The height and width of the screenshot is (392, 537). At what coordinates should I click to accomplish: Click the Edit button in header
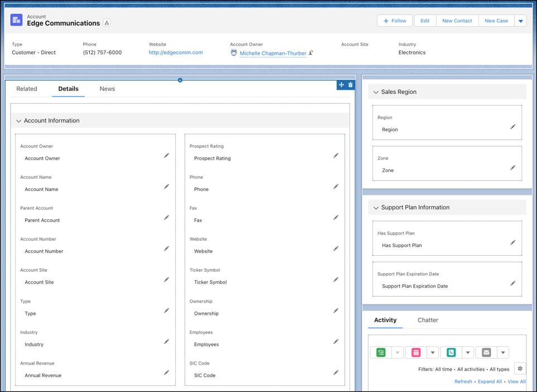(x=425, y=21)
